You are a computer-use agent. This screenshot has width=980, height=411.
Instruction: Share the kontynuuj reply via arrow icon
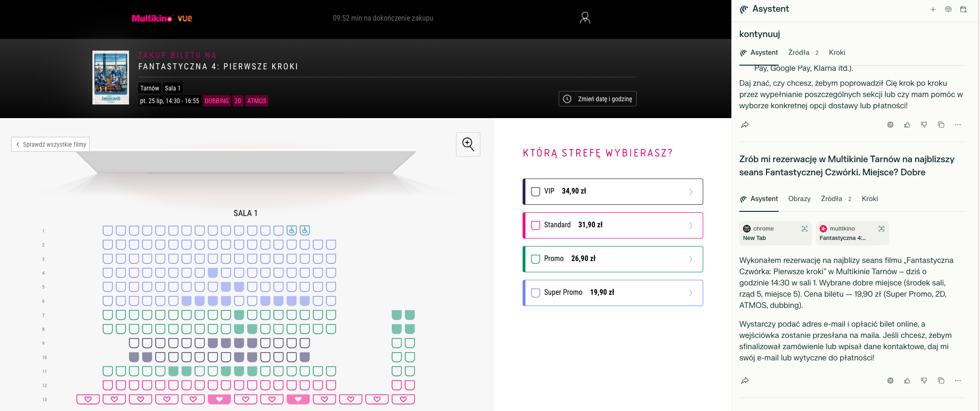click(x=745, y=125)
